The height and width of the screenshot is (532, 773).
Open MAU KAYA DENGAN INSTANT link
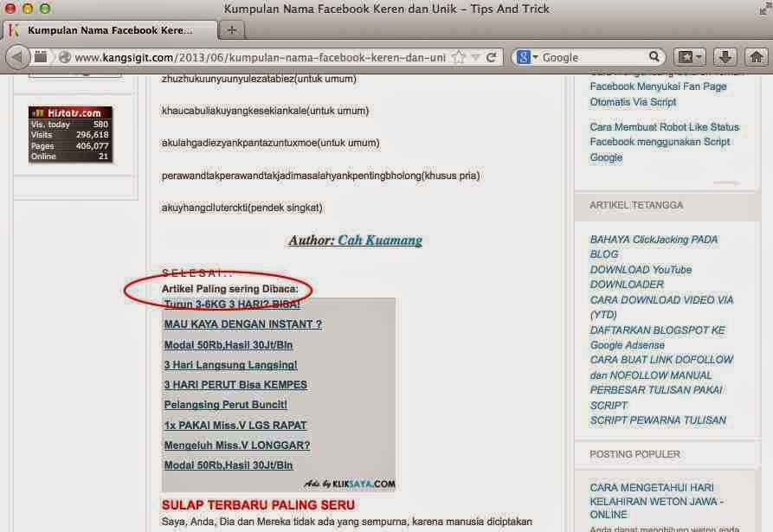tap(243, 324)
